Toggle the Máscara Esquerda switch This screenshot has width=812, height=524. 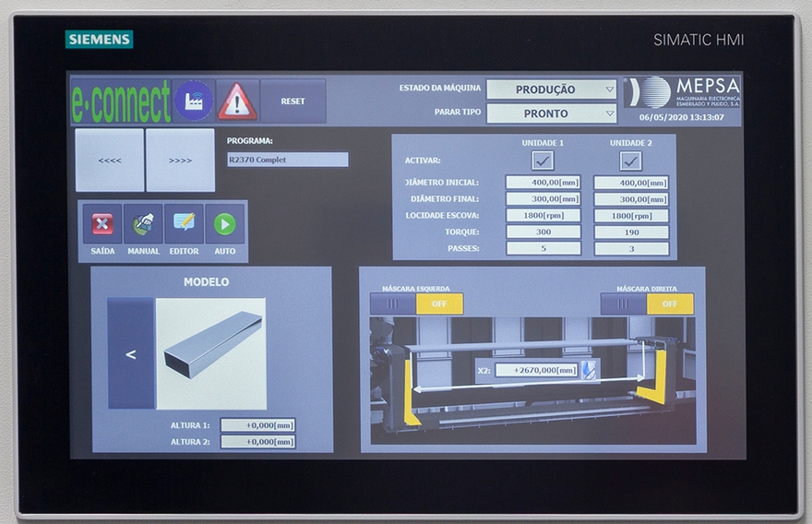416,304
